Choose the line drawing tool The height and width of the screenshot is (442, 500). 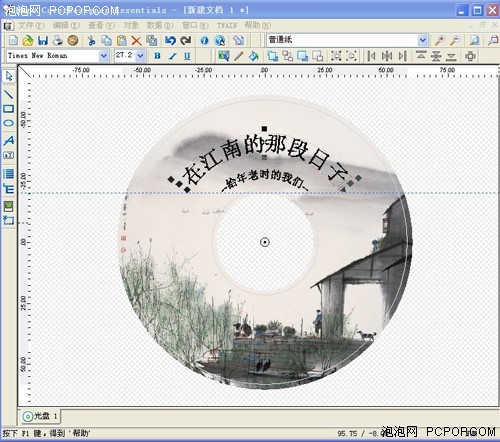pos(9,94)
